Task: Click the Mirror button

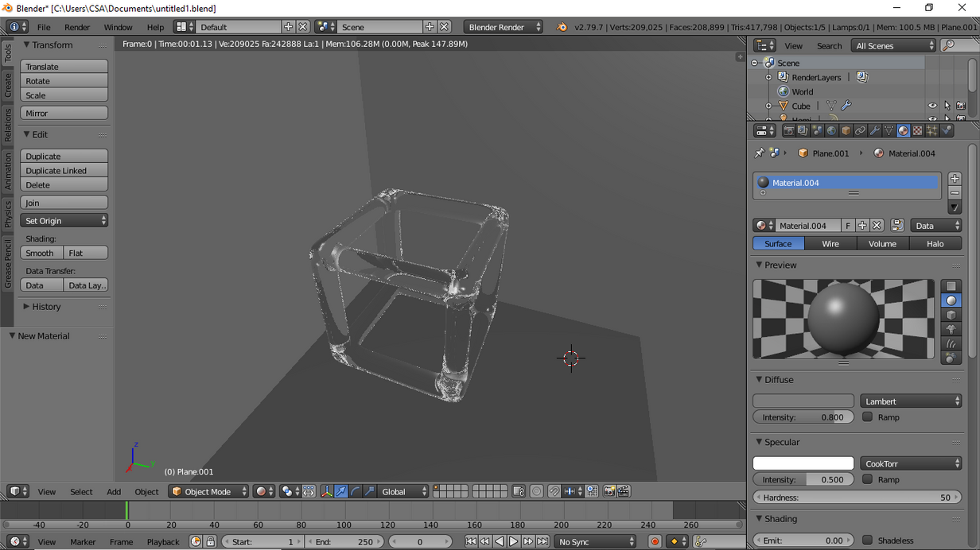Action: (x=64, y=113)
